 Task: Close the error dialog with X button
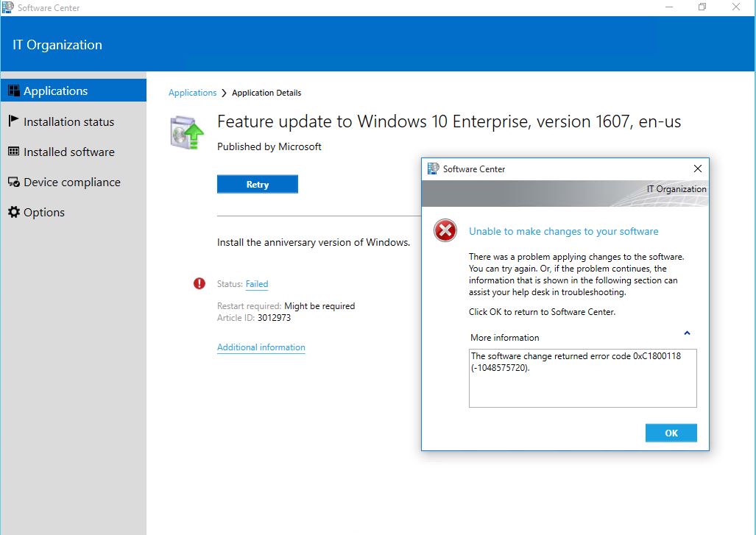[x=698, y=169]
